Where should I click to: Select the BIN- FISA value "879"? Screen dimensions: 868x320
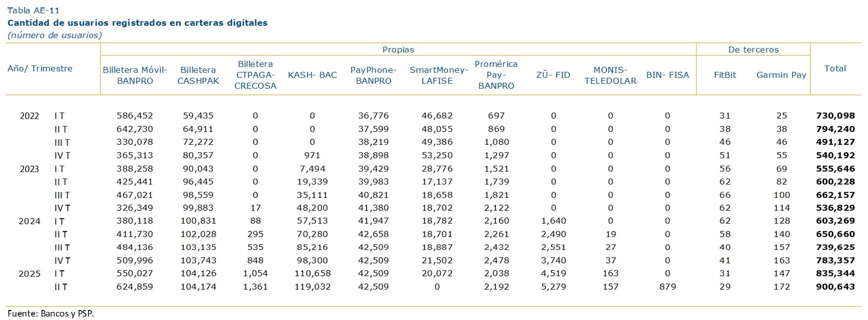667,287
